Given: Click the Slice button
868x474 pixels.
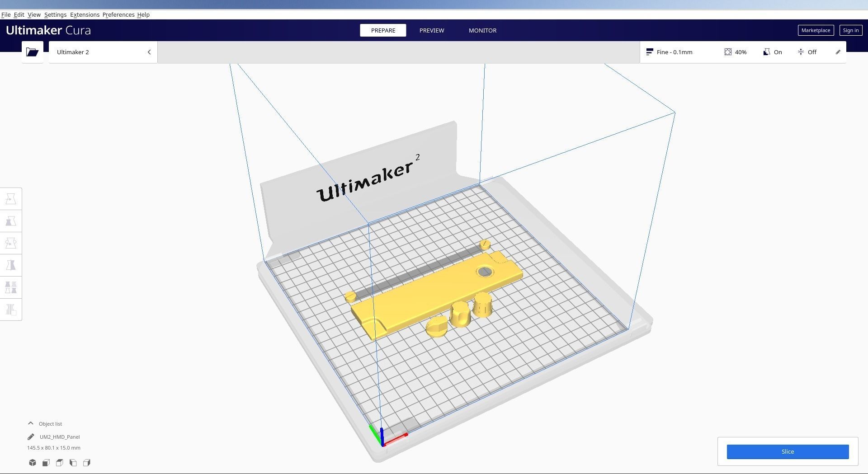Looking at the screenshot, I should coord(788,452).
